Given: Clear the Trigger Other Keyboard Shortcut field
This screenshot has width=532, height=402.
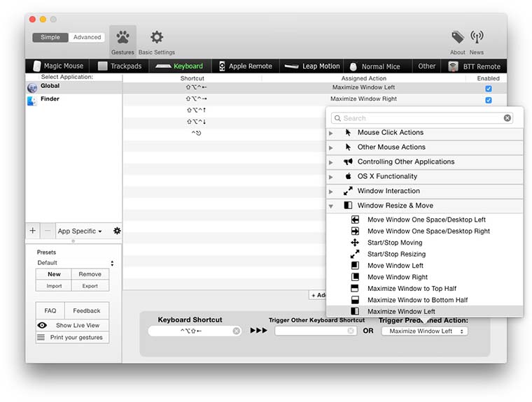Looking at the screenshot, I should pyautogui.click(x=351, y=331).
